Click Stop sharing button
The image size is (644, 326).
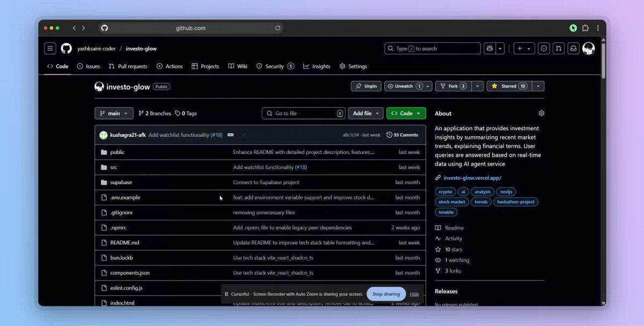click(386, 294)
